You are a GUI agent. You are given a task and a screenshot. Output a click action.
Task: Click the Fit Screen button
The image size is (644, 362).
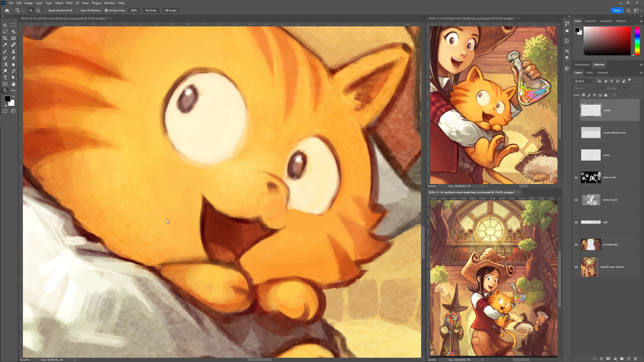[151, 11]
